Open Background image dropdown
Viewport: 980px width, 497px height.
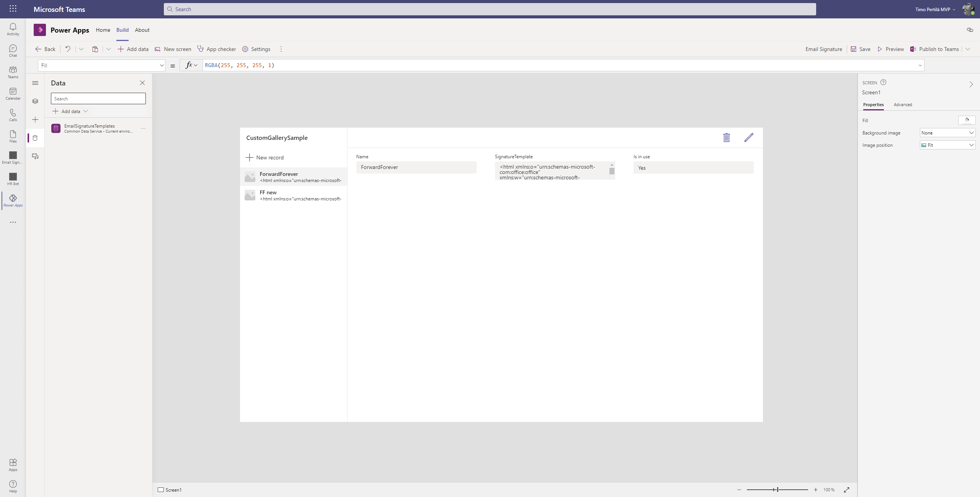click(947, 133)
